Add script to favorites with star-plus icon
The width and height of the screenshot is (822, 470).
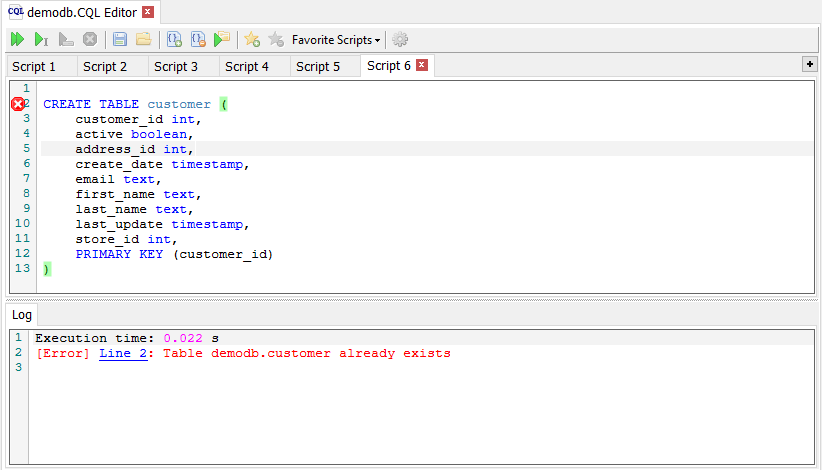tap(252, 40)
